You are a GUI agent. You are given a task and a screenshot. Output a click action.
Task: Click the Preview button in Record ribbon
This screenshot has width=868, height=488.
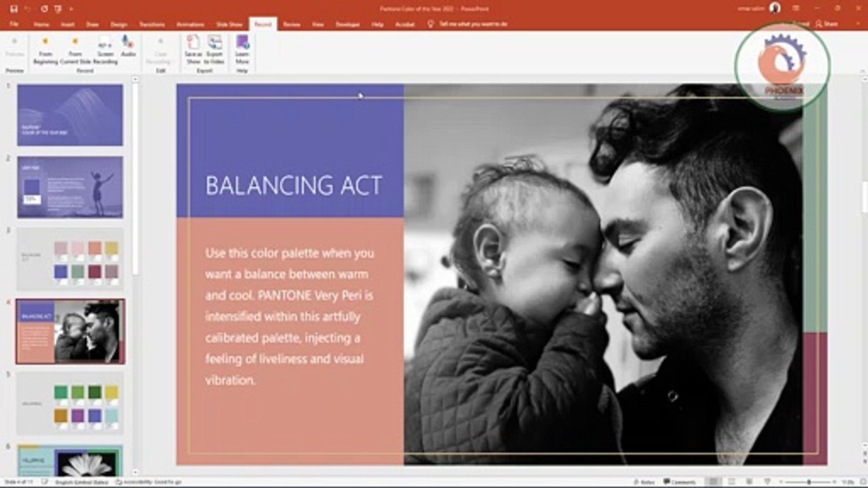[14, 47]
